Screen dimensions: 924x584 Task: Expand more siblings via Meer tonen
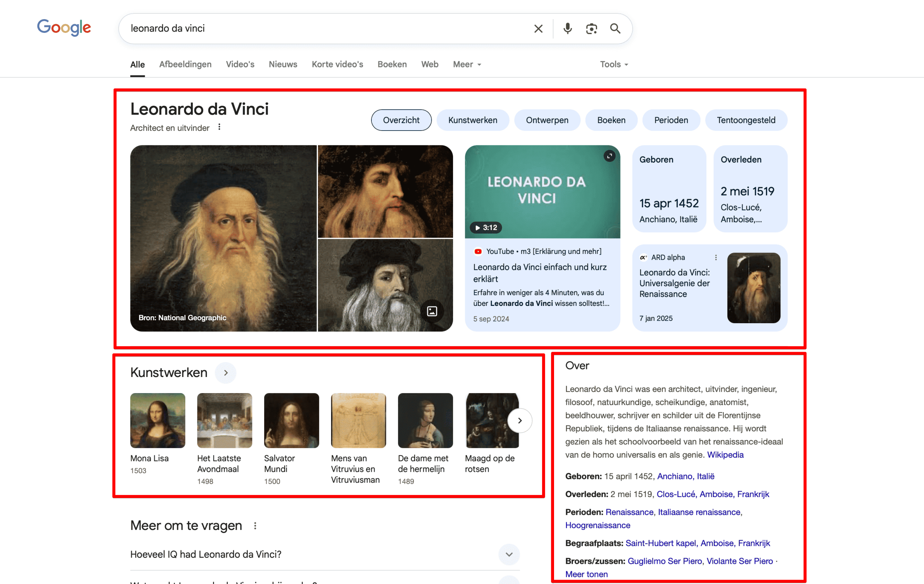coord(586,574)
